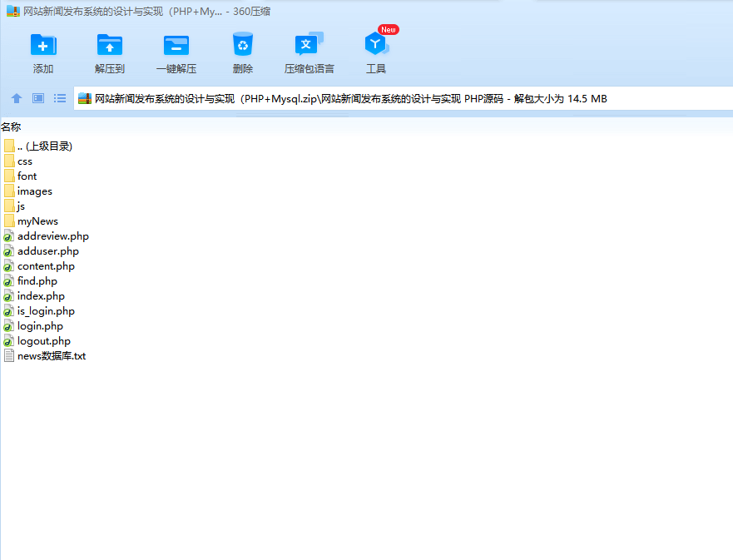Select the folder name myNews
Screen dimensions: 733x560
[x=38, y=221]
